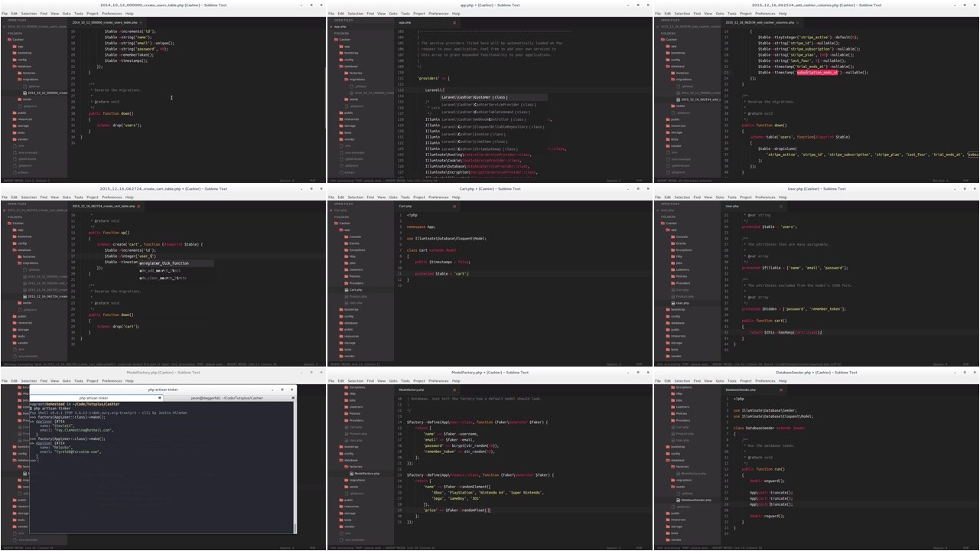Click the tests folder icon in create_users_table window

(15, 132)
